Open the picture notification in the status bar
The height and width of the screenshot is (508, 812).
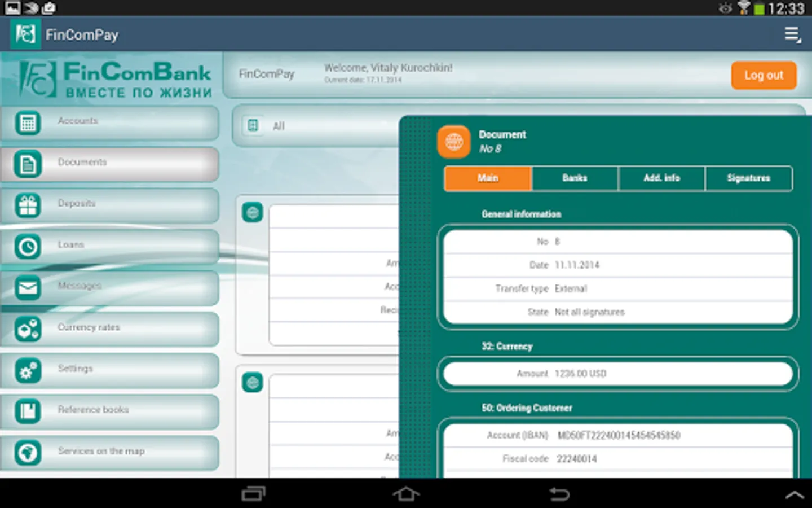click(x=12, y=7)
